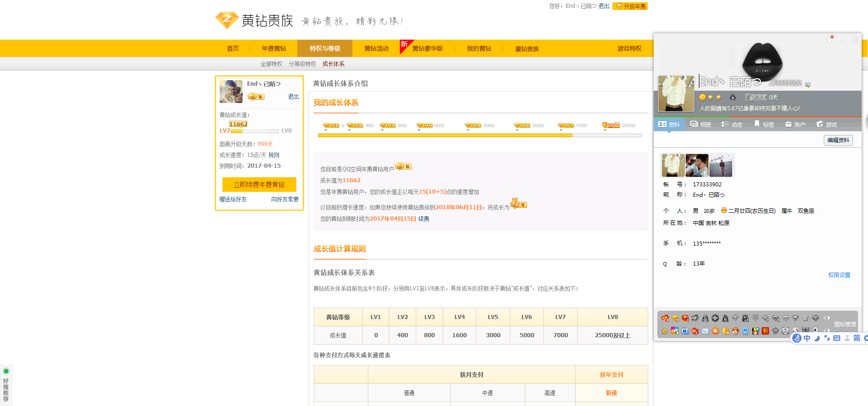Click the Sogou input method logo
Image resolution: width=868 pixels, height=406 pixels.
797,338
